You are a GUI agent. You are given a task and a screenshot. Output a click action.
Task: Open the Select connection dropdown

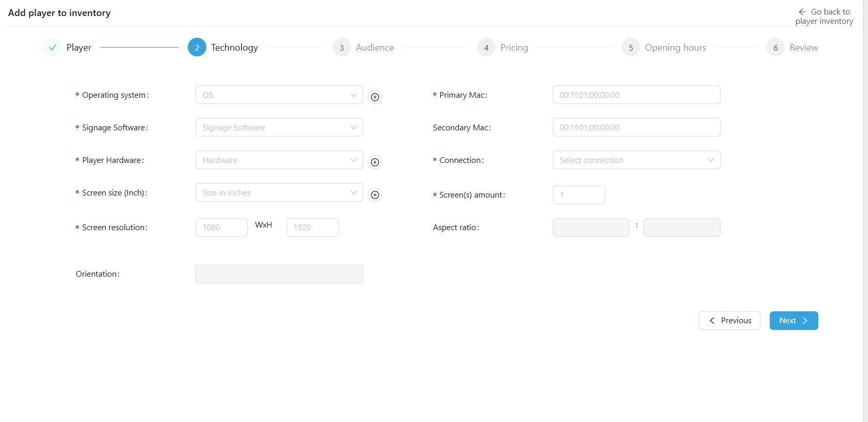point(636,160)
